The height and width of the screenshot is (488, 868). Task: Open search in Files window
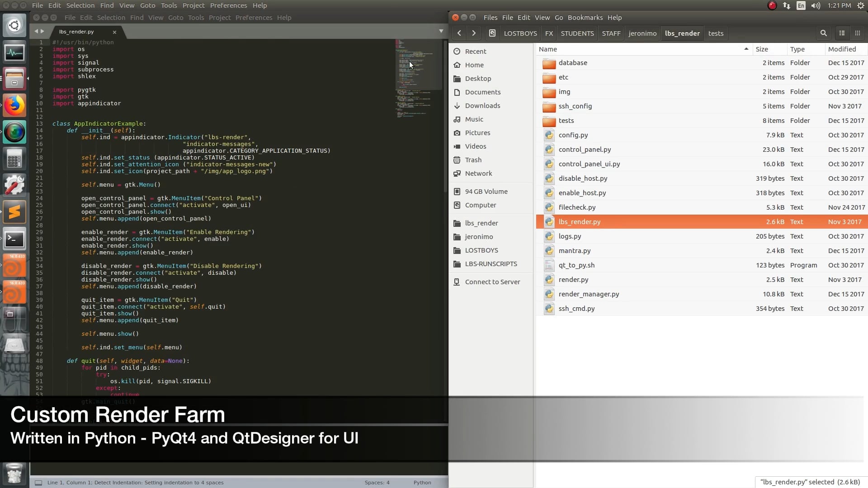point(823,33)
